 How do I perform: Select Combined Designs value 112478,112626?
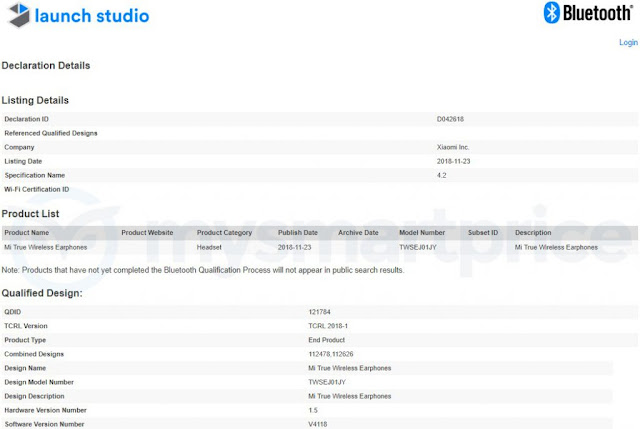pyautogui.click(x=331, y=354)
